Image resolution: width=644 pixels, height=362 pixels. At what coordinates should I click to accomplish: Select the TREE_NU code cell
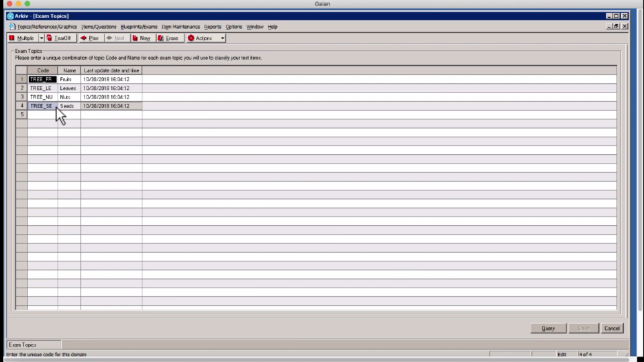click(42, 97)
